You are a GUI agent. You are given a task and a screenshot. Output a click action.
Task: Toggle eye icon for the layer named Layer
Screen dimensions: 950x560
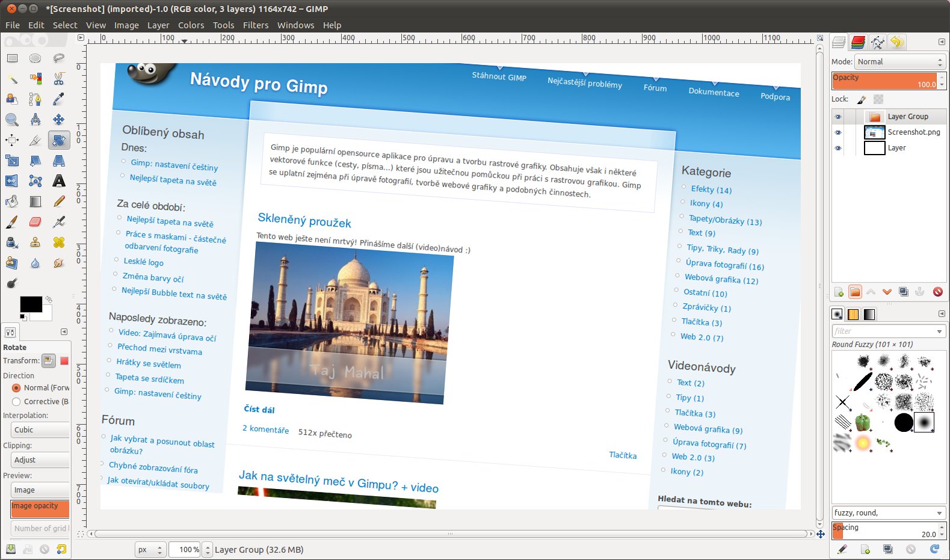tap(838, 148)
